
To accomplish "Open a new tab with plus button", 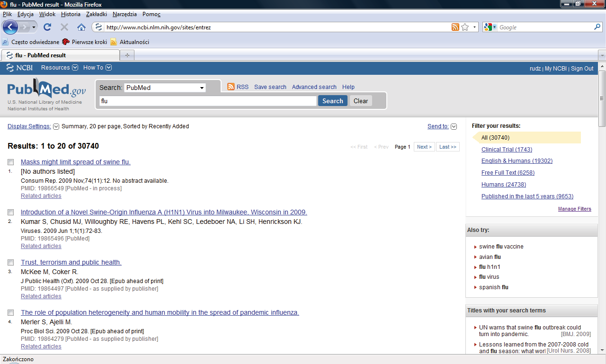I will [x=126, y=55].
